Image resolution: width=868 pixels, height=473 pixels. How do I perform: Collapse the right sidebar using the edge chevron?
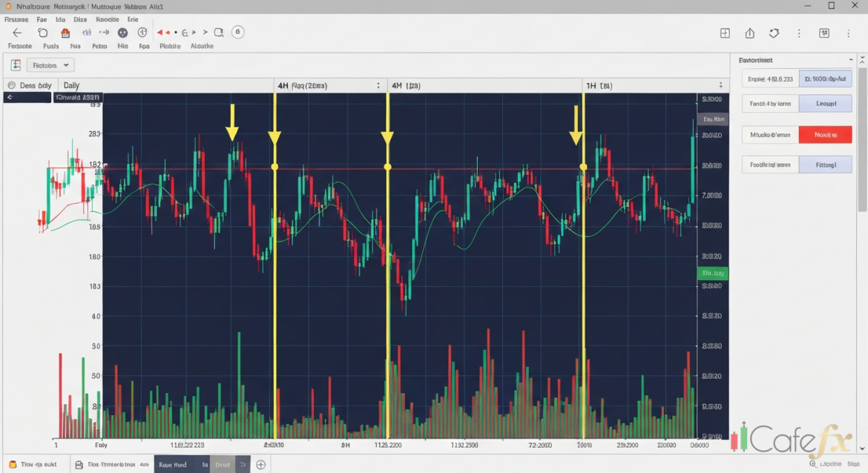(862, 60)
